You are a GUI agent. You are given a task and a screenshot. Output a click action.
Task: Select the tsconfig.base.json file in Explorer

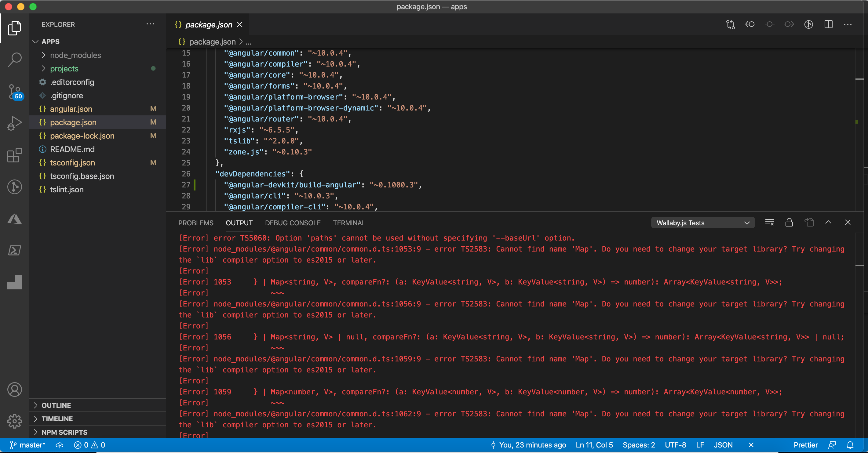point(82,176)
